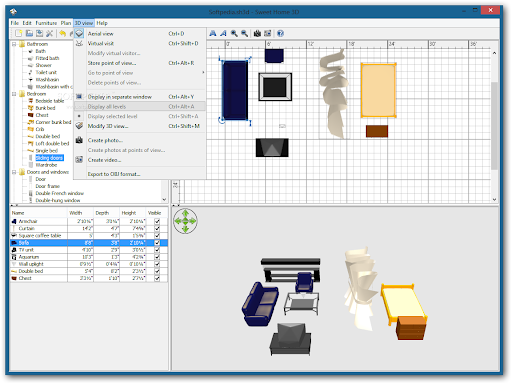This screenshot has width=512, height=384.
Task: Click the Zoom in magnifier icon
Action: [234, 33]
